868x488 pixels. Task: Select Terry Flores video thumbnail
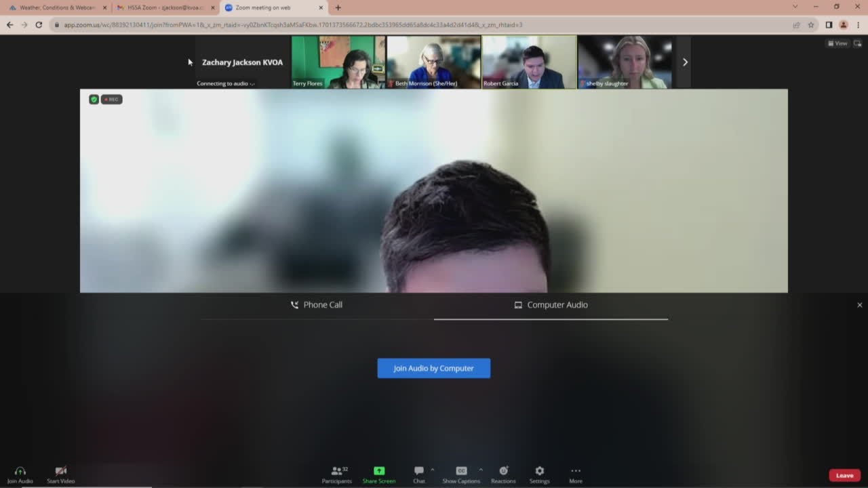pos(338,62)
